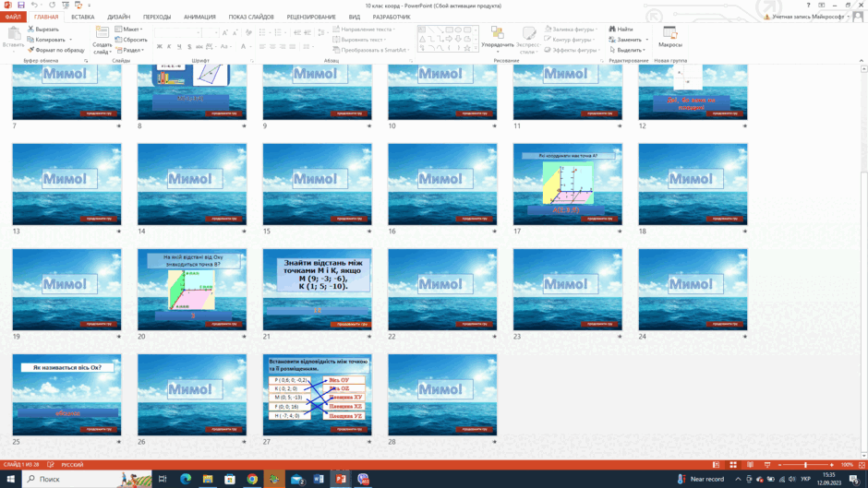The width and height of the screenshot is (868, 488).
Task: Switch to Slide Sorter view icon in status bar
Action: [733, 465]
